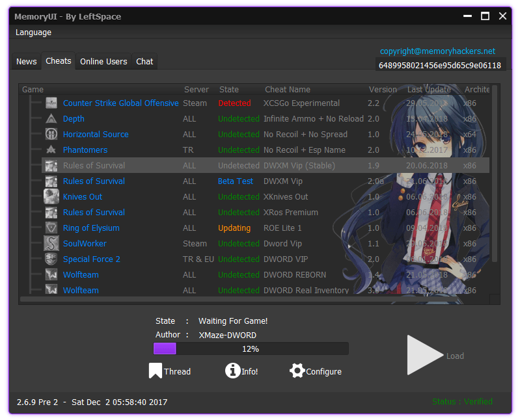The image size is (520, 420).
Task: Select the Depth game entry
Action: pos(74,118)
